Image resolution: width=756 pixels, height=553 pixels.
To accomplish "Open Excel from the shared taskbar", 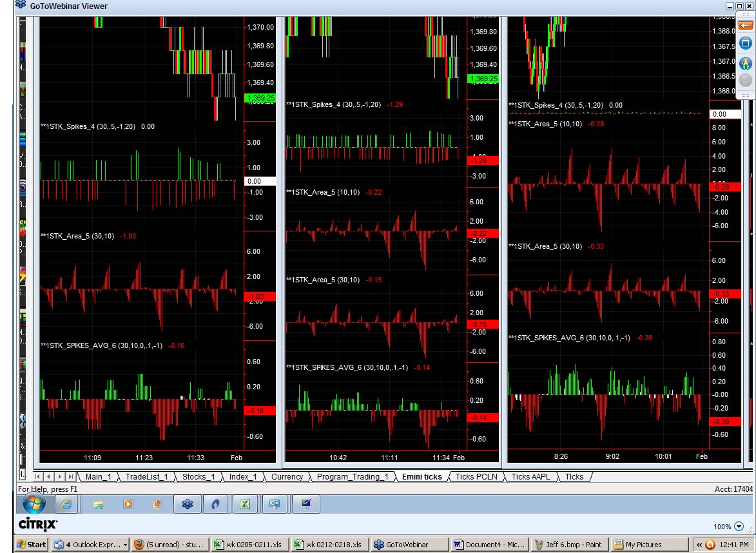I will [x=245, y=504].
